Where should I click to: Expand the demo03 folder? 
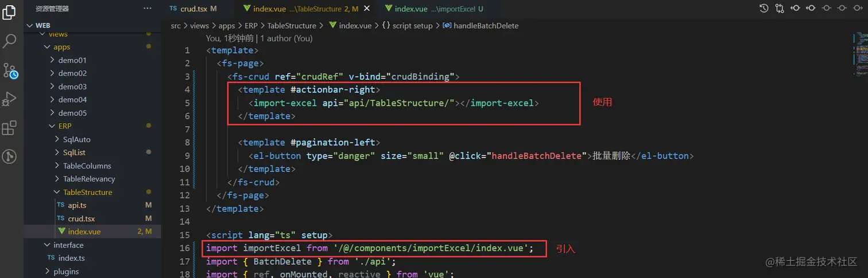52,87
